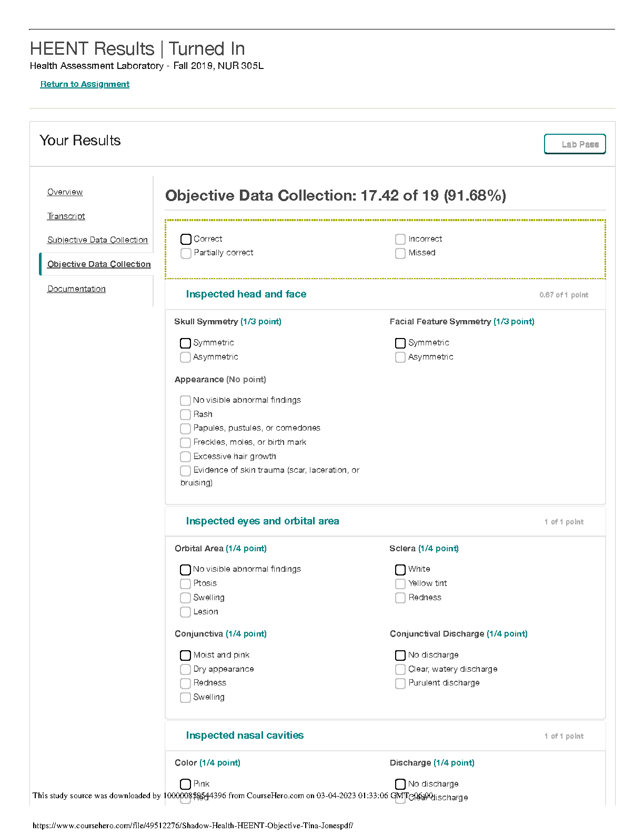Tick the Ptosis option under Orbital Area
The image size is (644, 834).
185,584
